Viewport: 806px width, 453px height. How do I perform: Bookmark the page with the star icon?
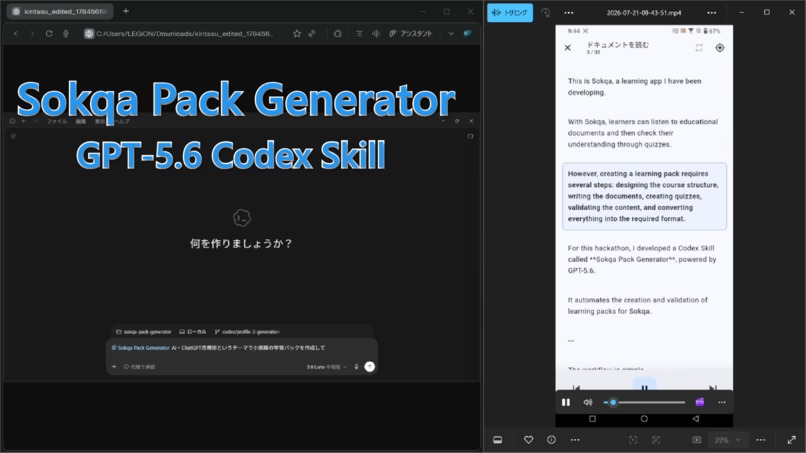click(x=297, y=33)
